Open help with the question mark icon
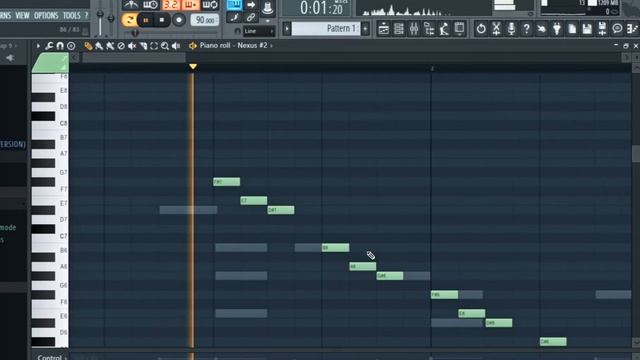 526,29
